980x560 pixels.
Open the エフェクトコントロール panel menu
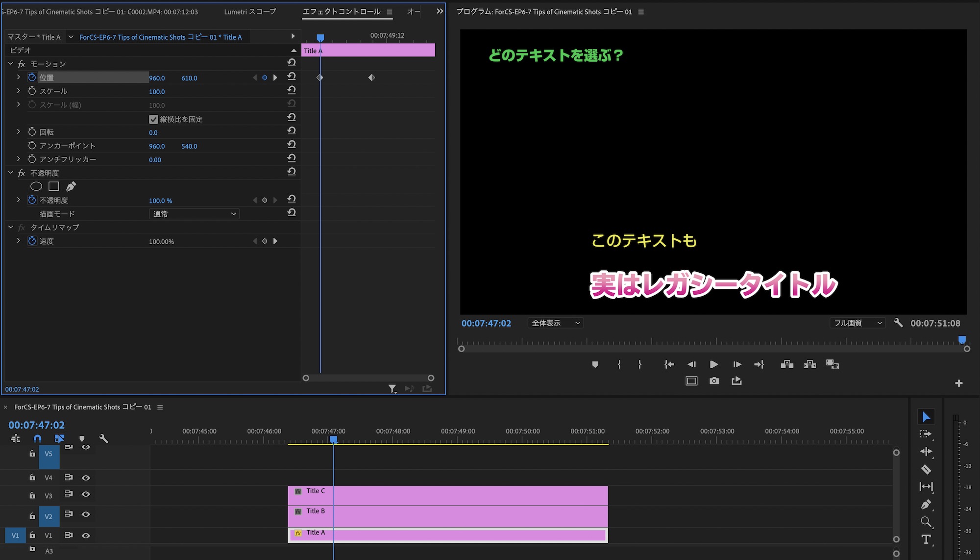click(x=390, y=12)
